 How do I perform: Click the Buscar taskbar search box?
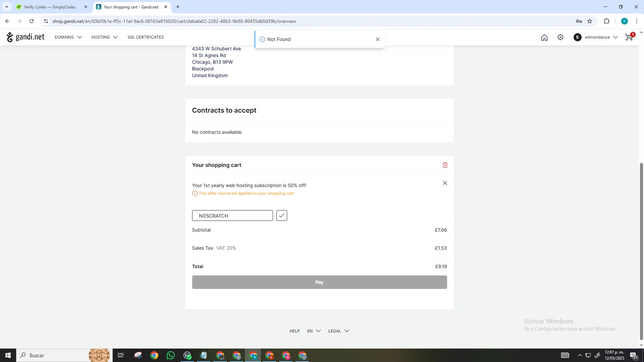[64, 355]
